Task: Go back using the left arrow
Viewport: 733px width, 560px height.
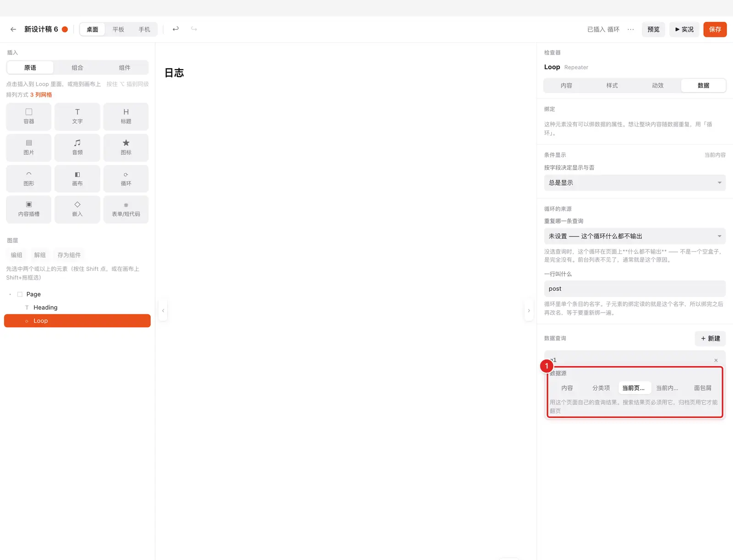Action: [x=13, y=29]
